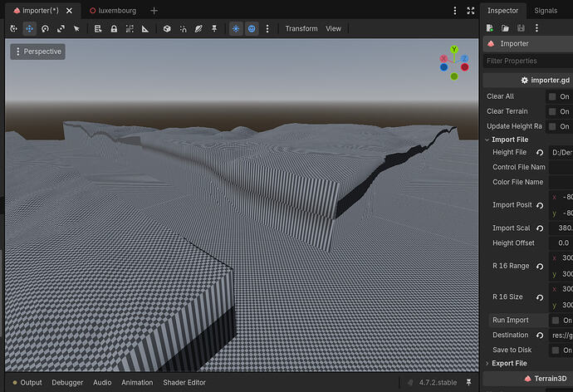Toggle the use snap icon
The image size is (573, 392).
(x=183, y=28)
